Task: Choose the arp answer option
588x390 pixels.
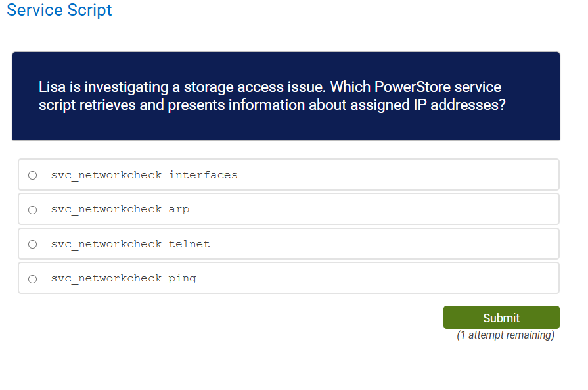Action: click(120, 209)
